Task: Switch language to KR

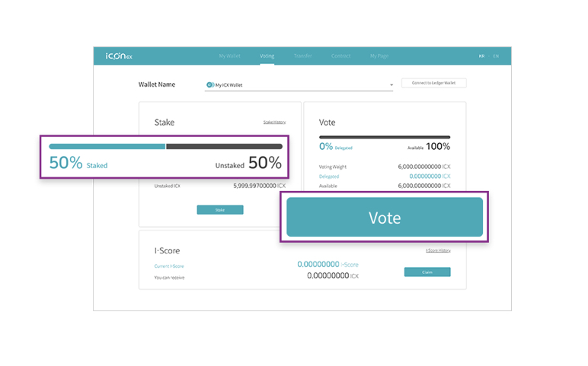Action: [481, 56]
